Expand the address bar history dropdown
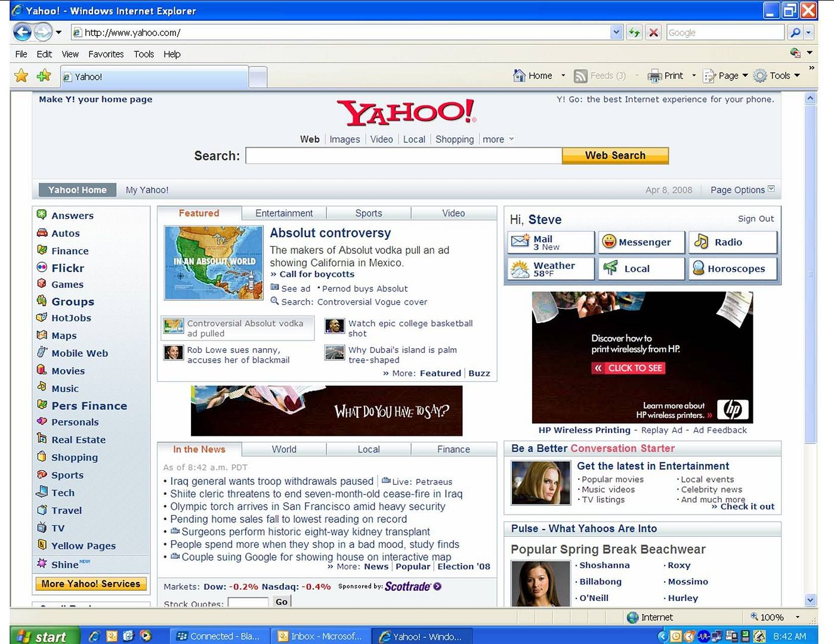This screenshot has height=644, width=834. pos(616,33)
